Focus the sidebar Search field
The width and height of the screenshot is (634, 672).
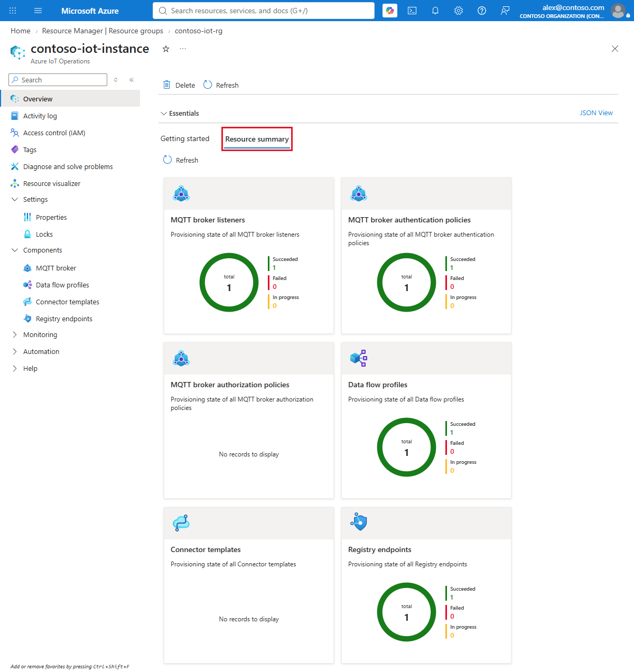coord(58,80)
